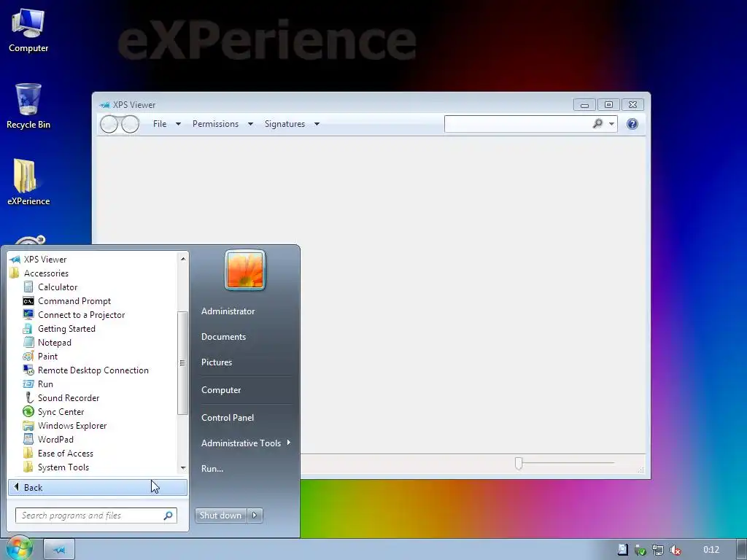Screen dimensions: 747x560
Task: Open the Signatures dropdown menu
Action: (x=292, y=124)
